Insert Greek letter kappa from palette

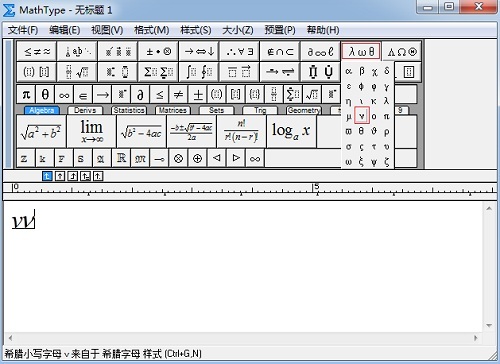tap(374, 101)
